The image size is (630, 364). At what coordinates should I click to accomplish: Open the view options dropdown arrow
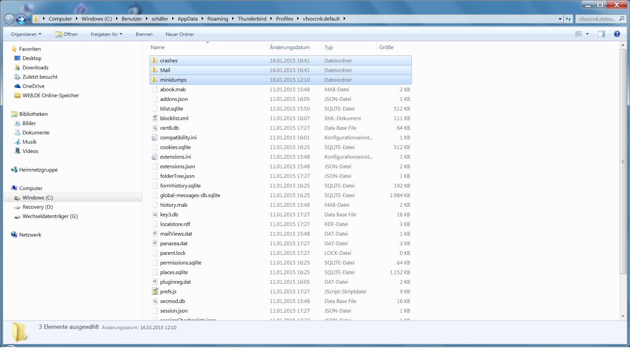(587, 34)
